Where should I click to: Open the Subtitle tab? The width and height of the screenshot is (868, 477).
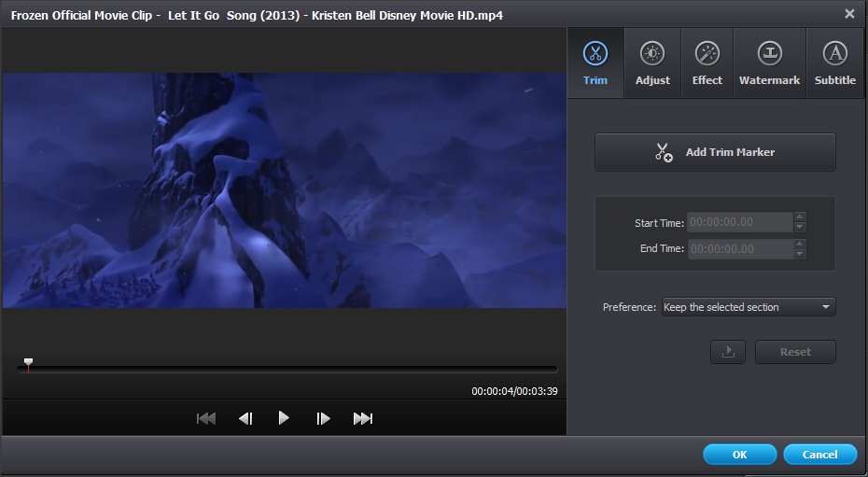[x=834, y=63]
